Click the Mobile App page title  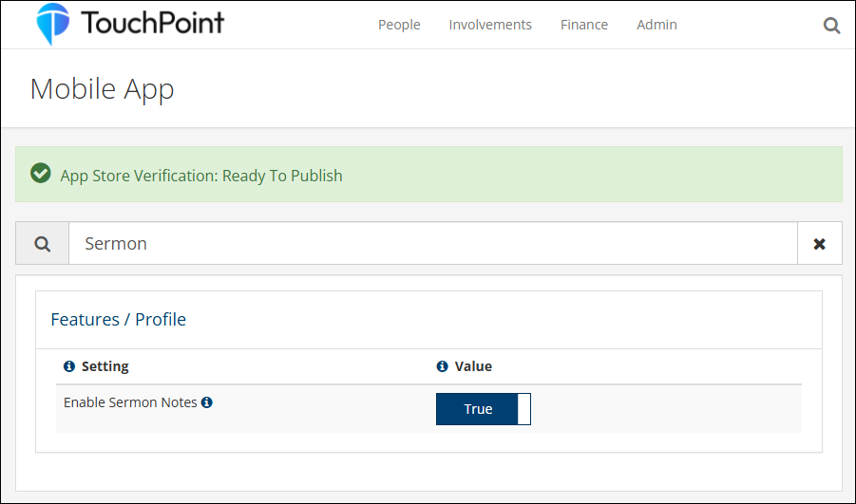tap(103, 89)
